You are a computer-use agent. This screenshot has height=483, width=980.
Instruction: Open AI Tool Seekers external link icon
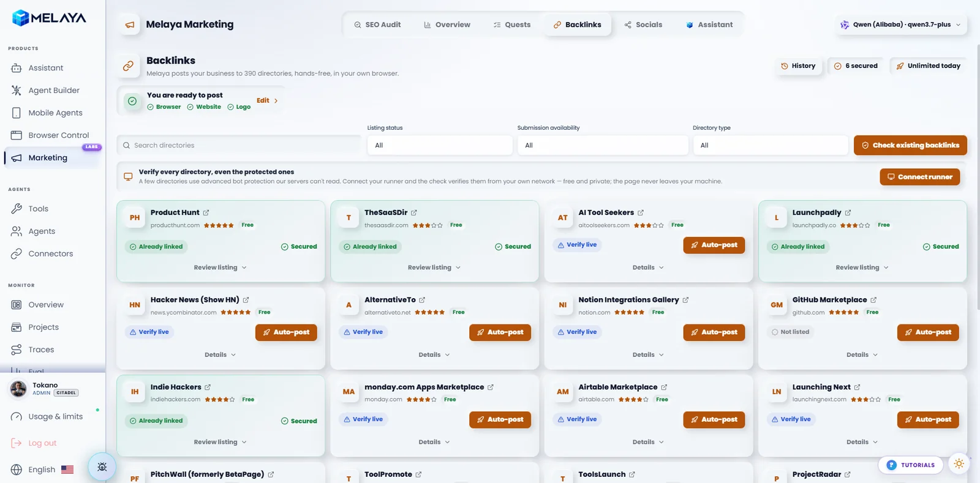(x=641, y=213)
